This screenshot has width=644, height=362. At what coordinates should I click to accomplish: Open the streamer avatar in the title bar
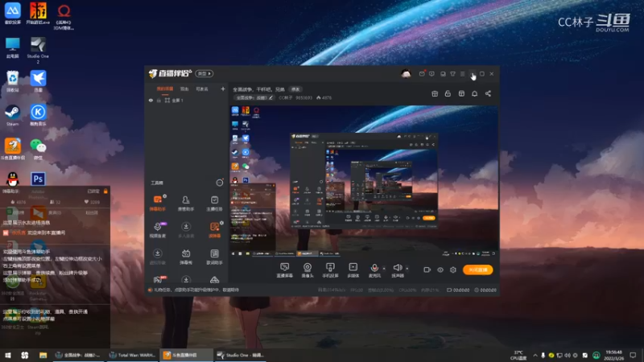click(406, 74)
